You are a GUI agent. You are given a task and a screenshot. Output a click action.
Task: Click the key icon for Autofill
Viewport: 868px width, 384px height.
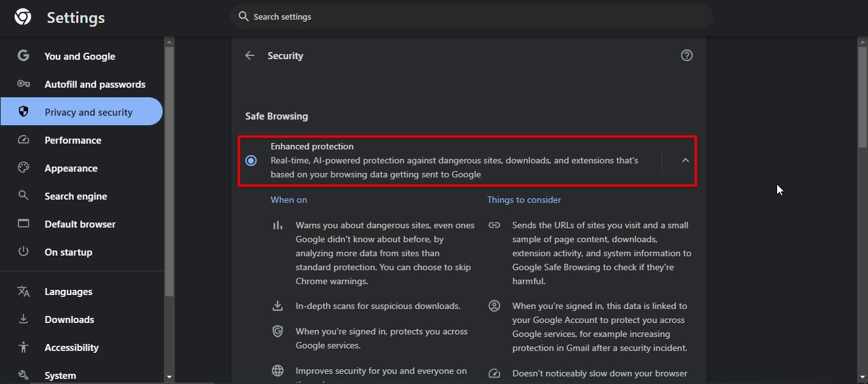coord(24,84)
